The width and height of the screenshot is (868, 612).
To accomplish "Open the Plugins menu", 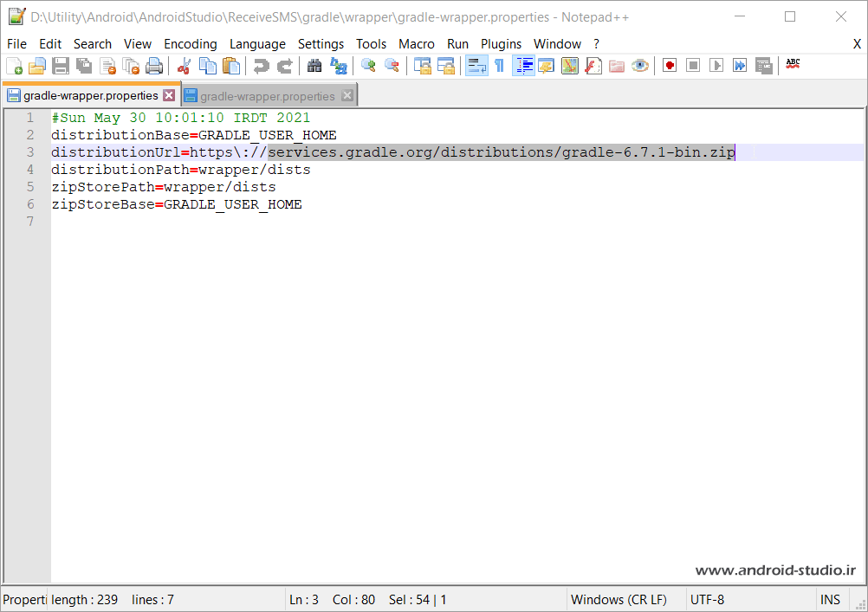I will tap(501, 43).
